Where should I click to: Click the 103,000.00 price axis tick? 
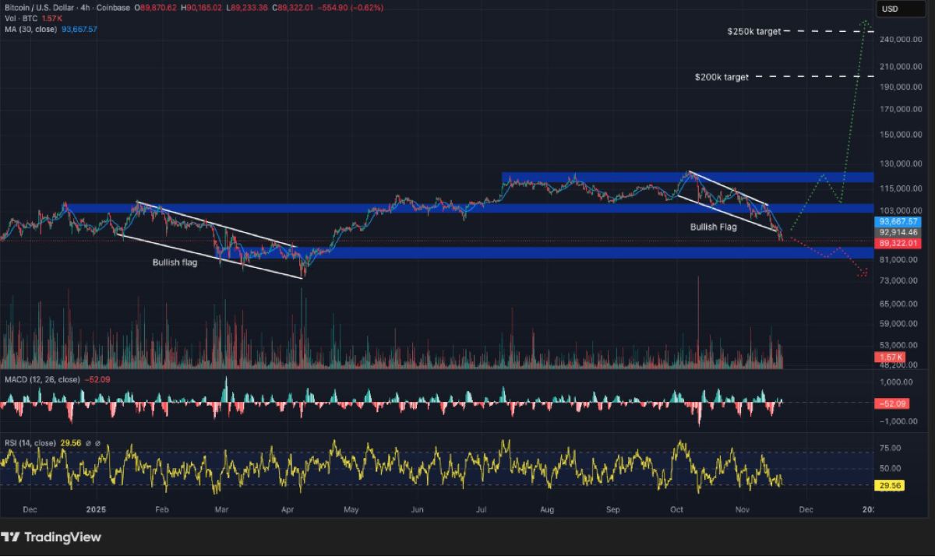pos(900,210)
